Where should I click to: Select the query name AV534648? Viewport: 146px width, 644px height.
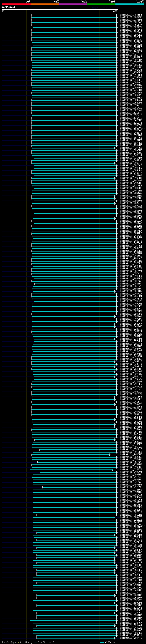8,8
